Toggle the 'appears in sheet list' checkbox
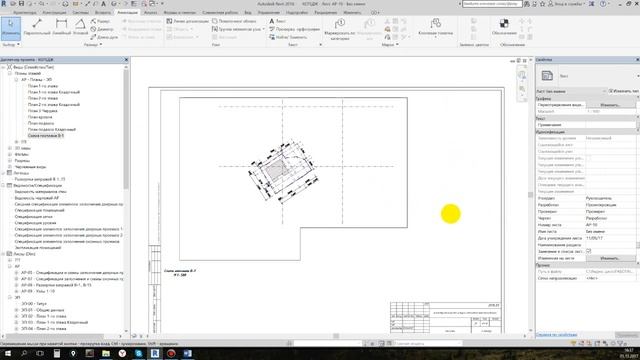 pos(589,251)
